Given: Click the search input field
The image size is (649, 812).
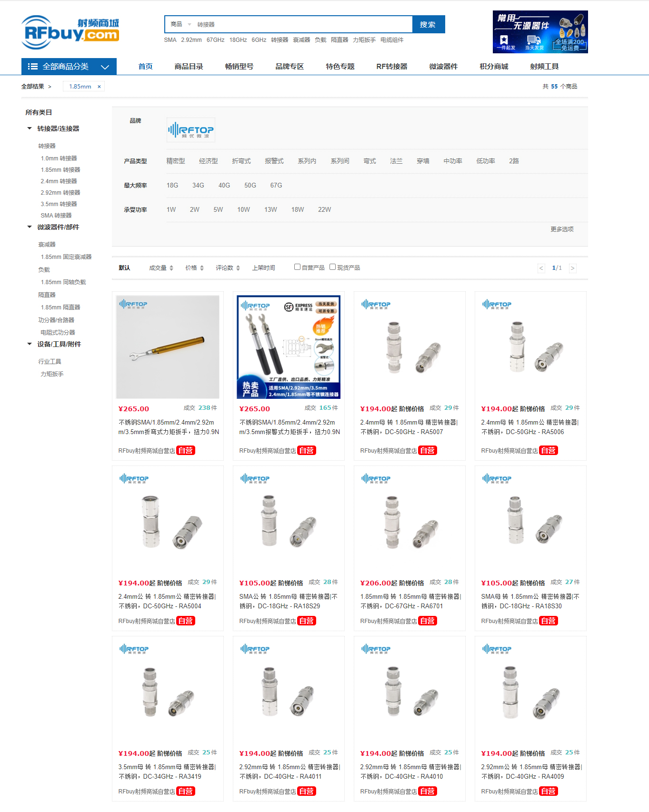Looking at the screenshot, I should coord(303,24).
